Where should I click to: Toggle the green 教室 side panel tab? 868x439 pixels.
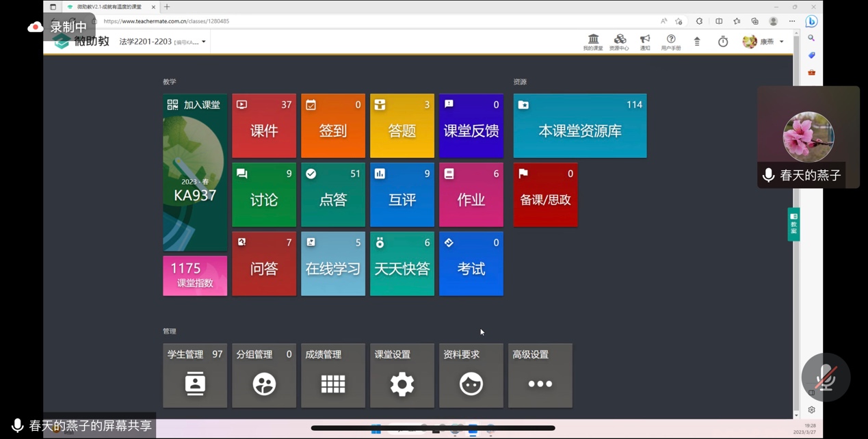pyautogui.click(x=793, y=224)
